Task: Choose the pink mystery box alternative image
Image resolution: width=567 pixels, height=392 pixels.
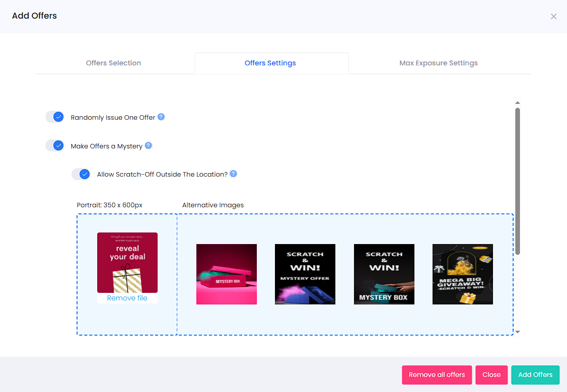Action: (x=227, y=274)
